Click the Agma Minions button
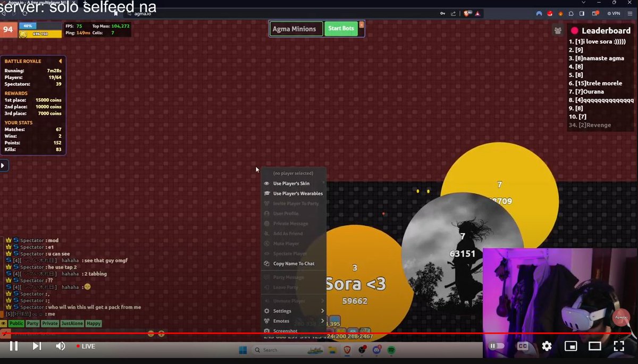This screenshot has width=638, height=364. tap(296, 29)
